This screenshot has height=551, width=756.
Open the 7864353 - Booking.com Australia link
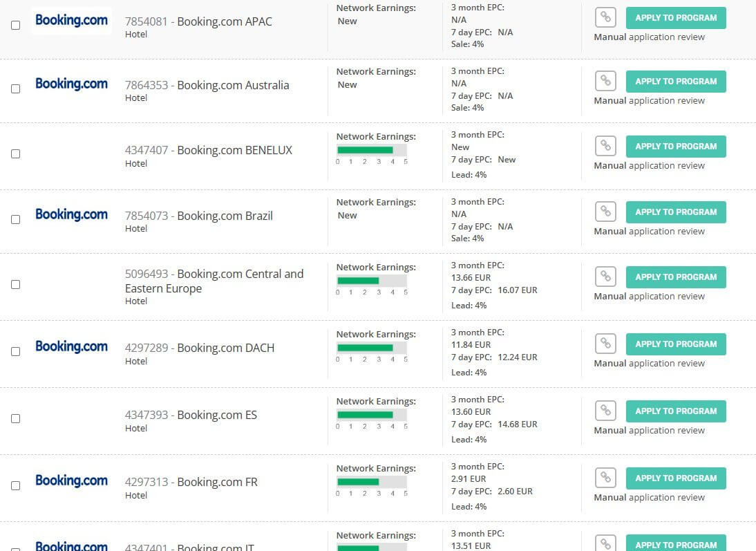click(x=207, y=86)
